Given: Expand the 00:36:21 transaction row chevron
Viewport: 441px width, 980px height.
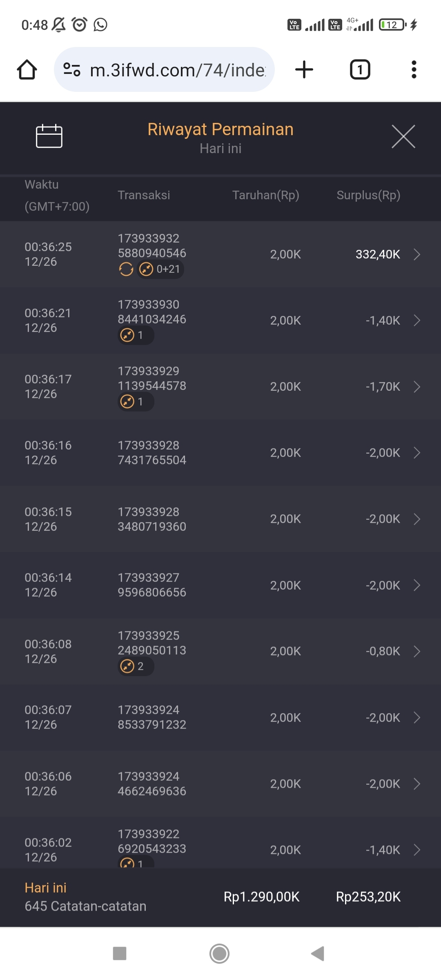Looking at the screenshot, I should [417, 321].
